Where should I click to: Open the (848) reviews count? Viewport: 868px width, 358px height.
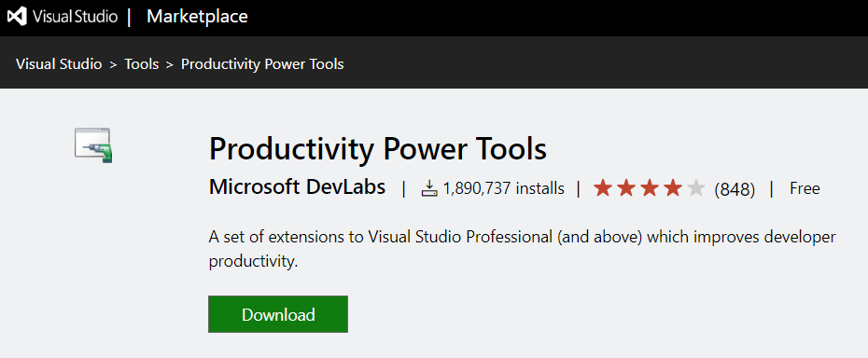(735, 189)
